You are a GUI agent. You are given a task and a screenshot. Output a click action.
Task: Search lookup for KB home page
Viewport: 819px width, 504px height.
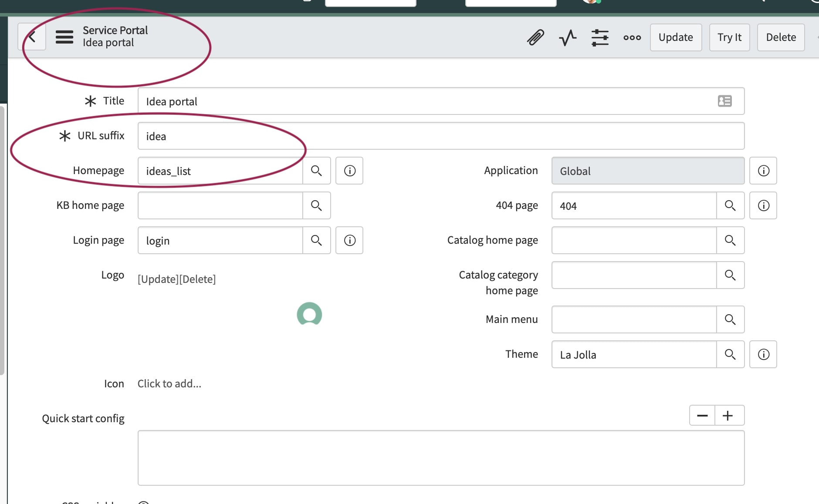tap(317, 205)
